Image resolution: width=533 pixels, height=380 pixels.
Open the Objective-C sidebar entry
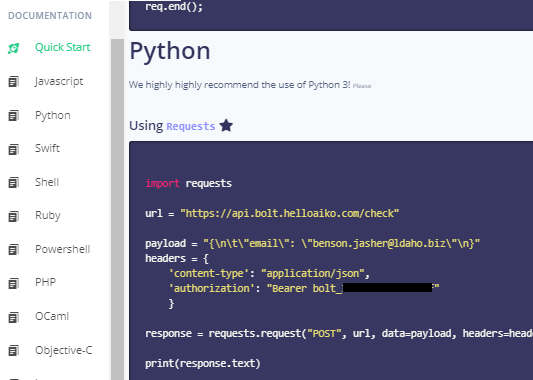click(x=64, y=350)
